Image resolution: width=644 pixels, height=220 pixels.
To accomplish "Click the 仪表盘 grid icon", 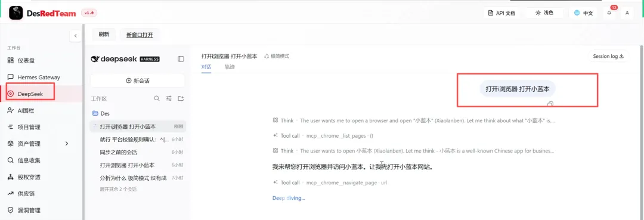I will point(11,60).
